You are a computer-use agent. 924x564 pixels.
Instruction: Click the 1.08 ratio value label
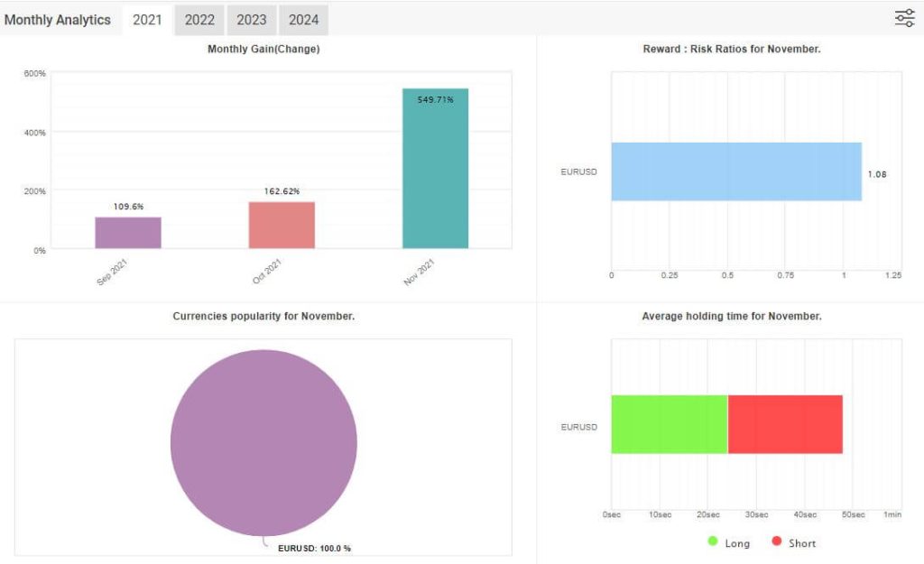coord(877,174)
